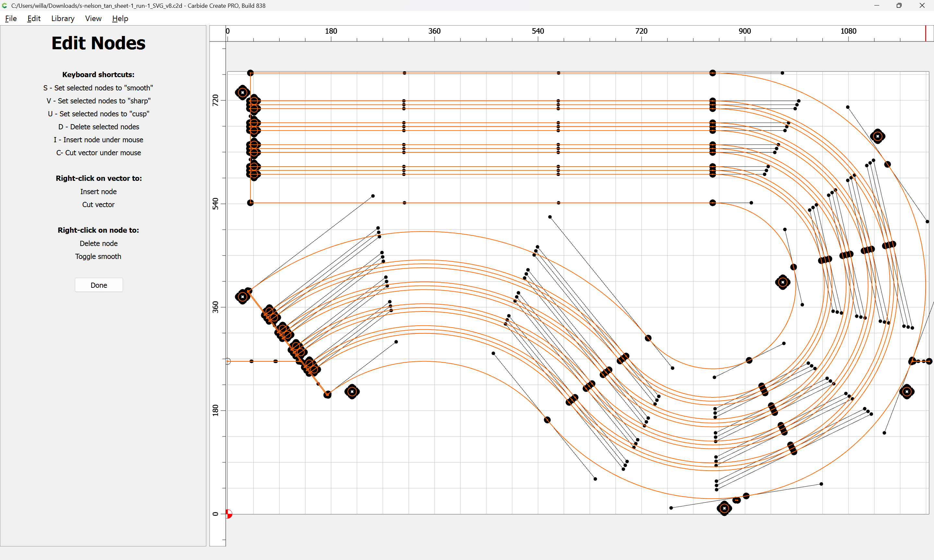The height and width of the screenshot is (560, 934).
Task: Open the Help menu
Action: [x=120, y=18]
